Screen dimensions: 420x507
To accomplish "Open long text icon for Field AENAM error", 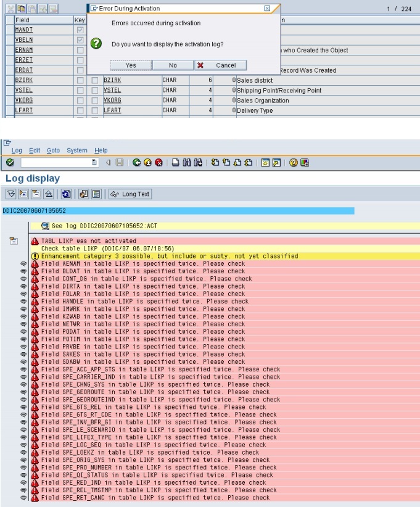I will (x=23, y=264).
